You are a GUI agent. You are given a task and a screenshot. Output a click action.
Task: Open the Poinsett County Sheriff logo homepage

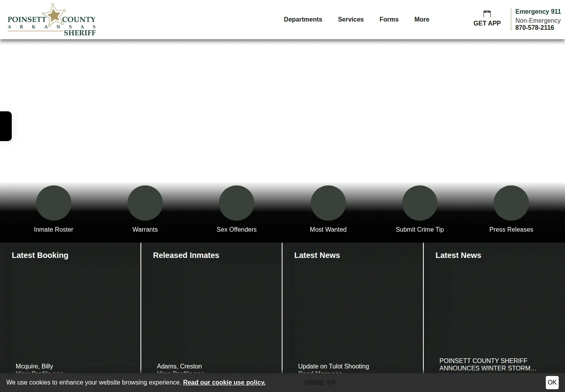(x=52, y=20)
